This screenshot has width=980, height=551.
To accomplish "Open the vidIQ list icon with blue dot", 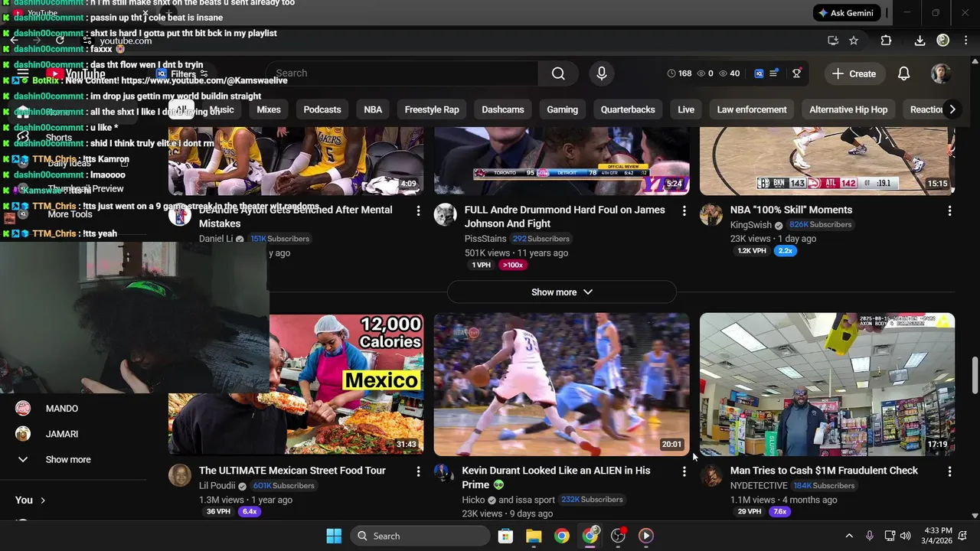I will coord(774,73).
